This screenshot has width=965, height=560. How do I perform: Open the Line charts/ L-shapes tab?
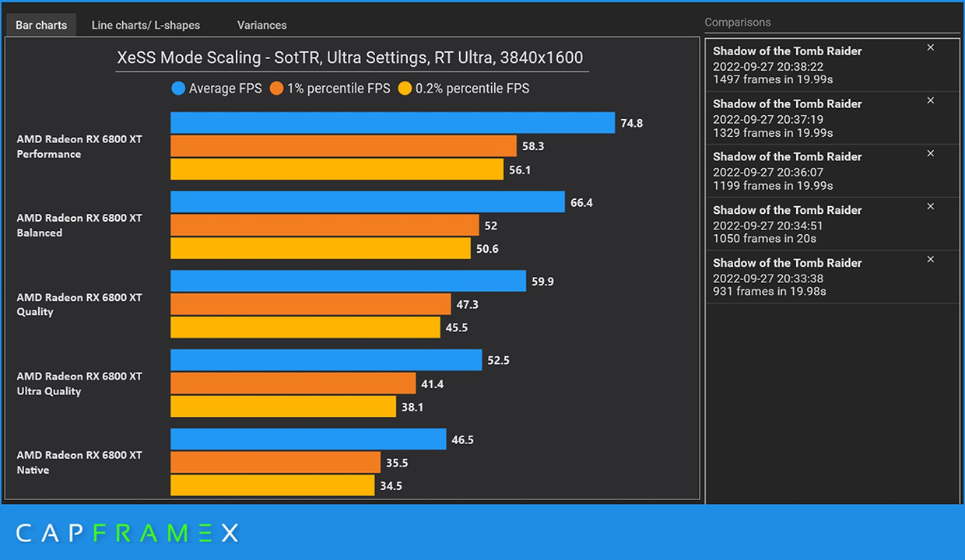click(x=146, y=25)
